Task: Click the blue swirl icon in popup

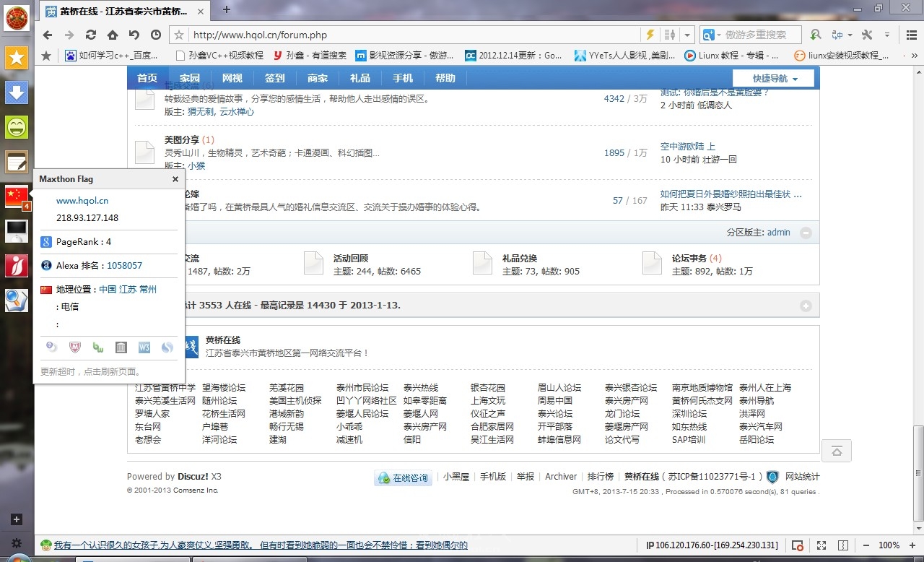Action: coord(167,347)
